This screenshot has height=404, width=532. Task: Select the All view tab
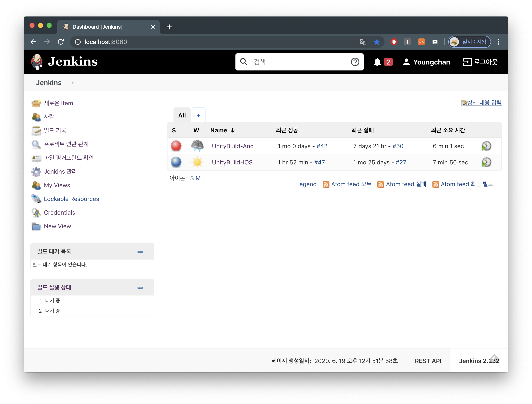pos(182,116)
